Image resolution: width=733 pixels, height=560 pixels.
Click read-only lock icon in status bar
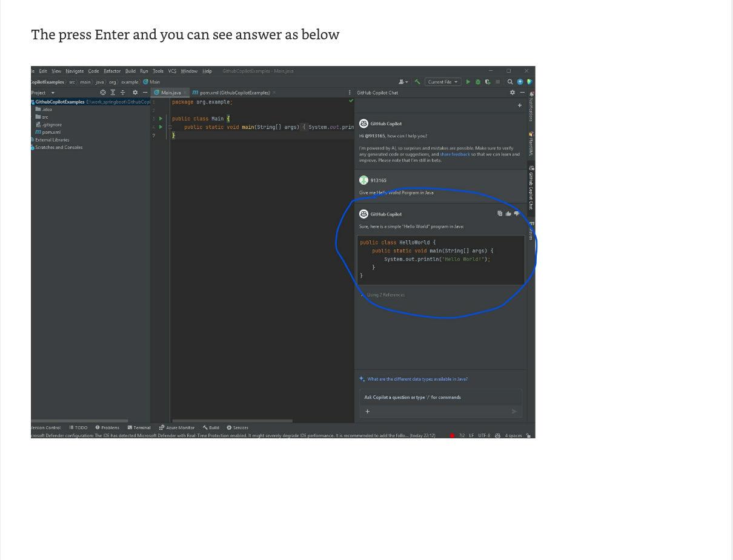click(529, 435)
